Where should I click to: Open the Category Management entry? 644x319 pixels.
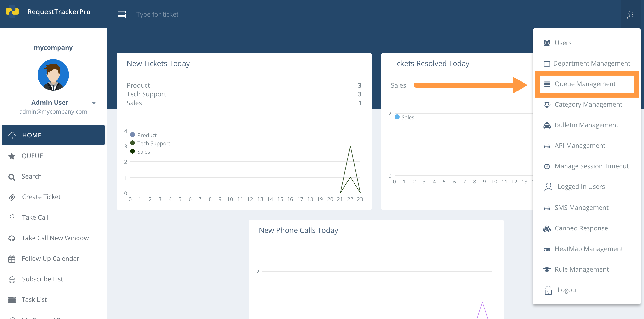coord(588,104)
